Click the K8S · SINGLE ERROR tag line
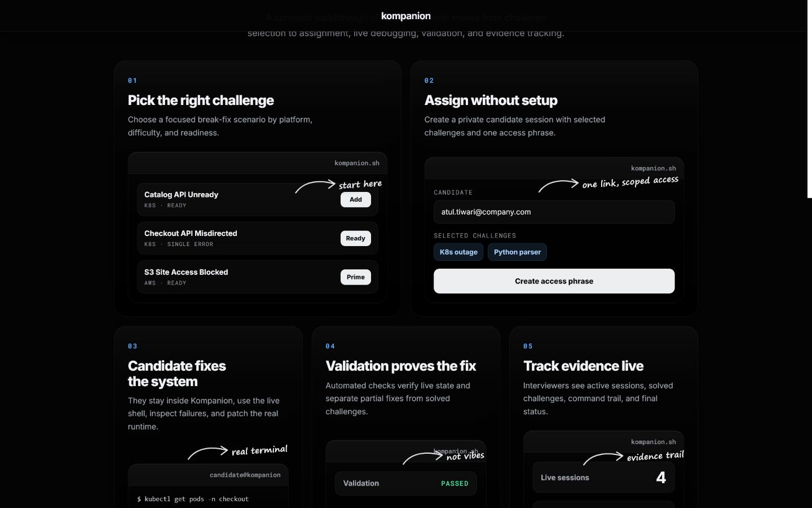The height and width of the screenshot is (508, 812). pyautogui.click(x=179, y=244)
